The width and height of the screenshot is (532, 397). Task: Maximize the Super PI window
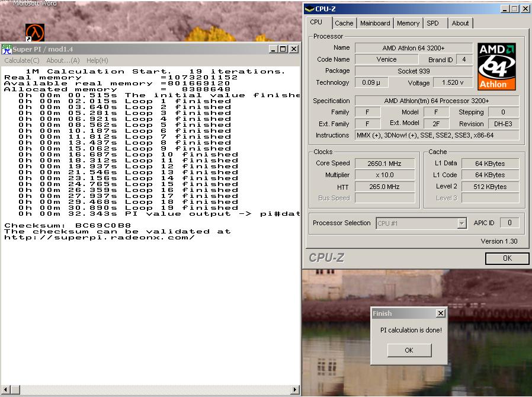point(283,49)
